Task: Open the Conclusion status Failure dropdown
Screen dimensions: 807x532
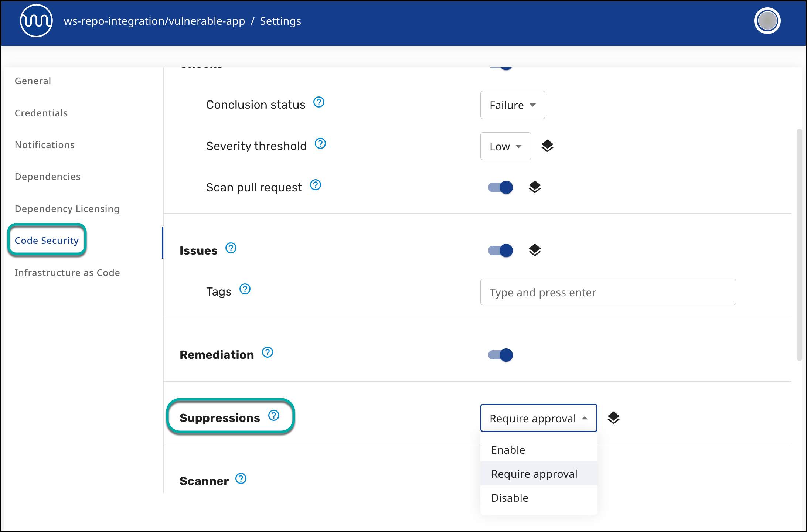Action: [x=513, y=105]
